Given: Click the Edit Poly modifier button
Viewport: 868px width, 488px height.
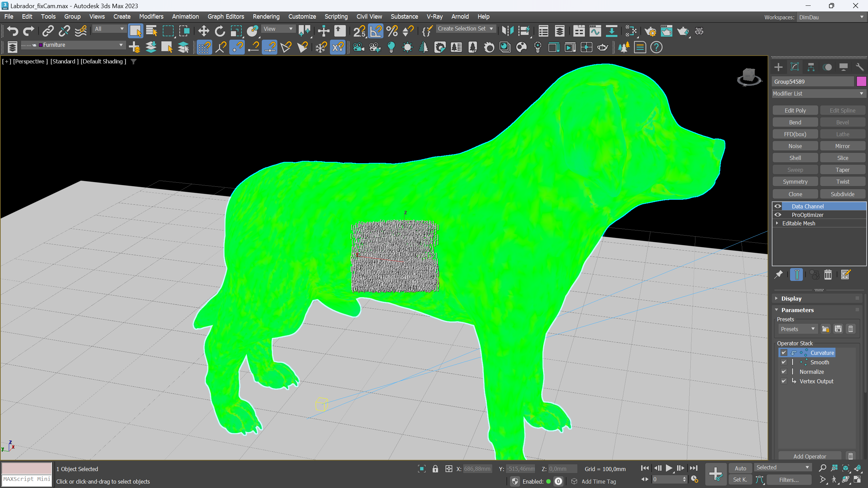Looking at the screenshot, I should pos(795,110).
